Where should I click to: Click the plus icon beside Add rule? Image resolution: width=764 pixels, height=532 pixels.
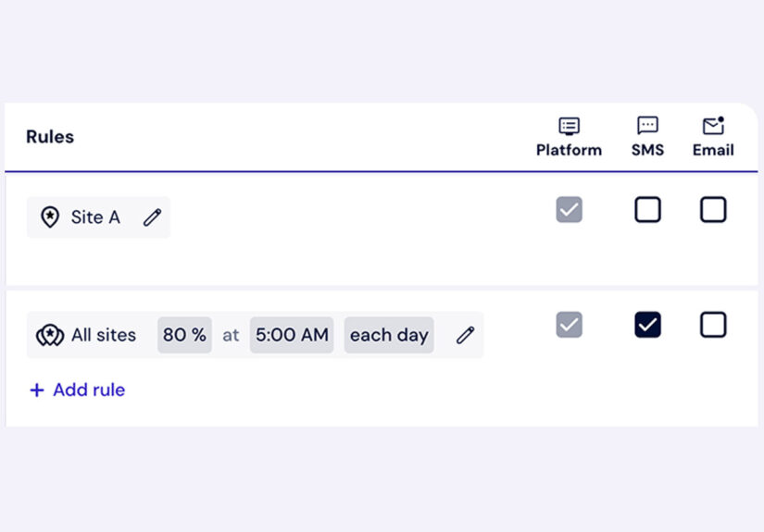(37, 390)
